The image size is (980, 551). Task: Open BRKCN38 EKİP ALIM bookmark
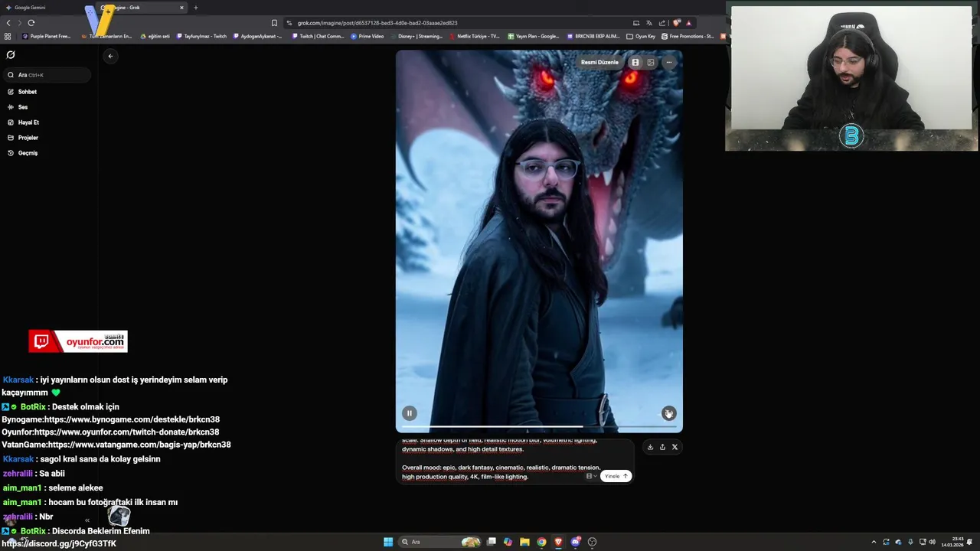[x=593, y=36]
